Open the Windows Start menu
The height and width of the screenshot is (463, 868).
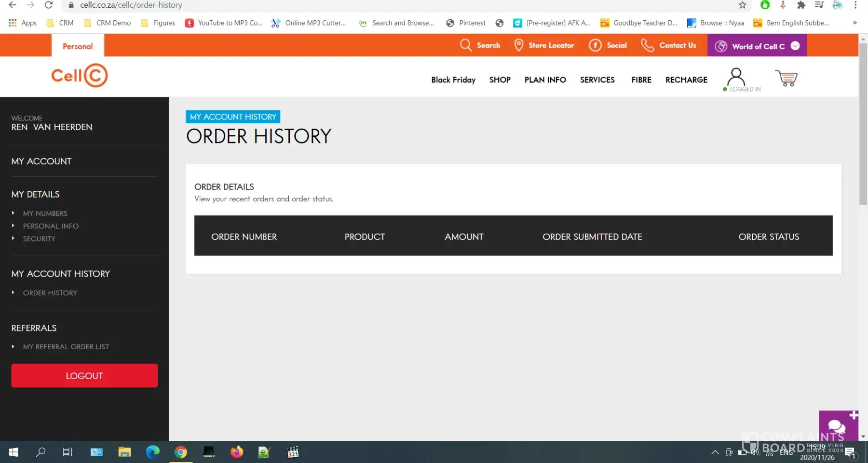14,452
